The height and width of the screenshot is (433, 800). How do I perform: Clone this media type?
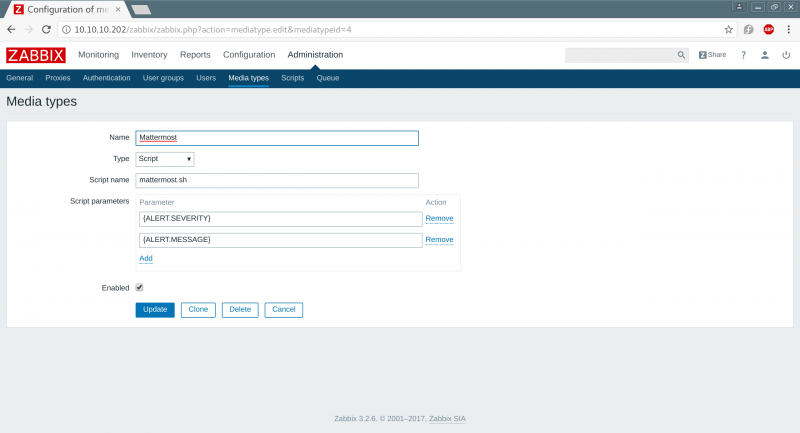pos(198,309)
